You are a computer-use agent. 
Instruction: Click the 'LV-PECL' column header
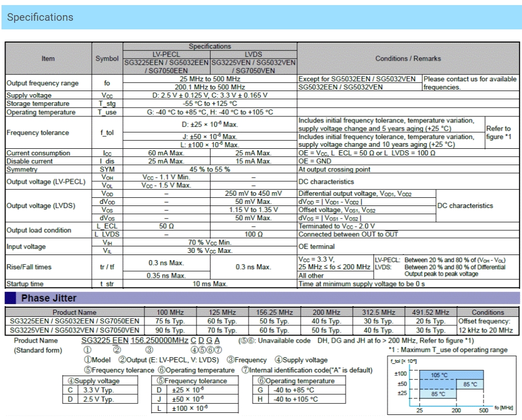166,54
